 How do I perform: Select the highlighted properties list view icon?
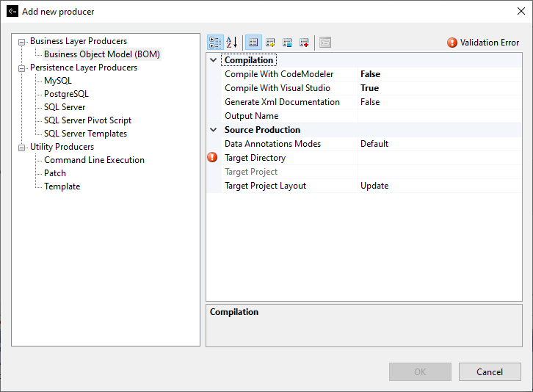tap(253, 43)
